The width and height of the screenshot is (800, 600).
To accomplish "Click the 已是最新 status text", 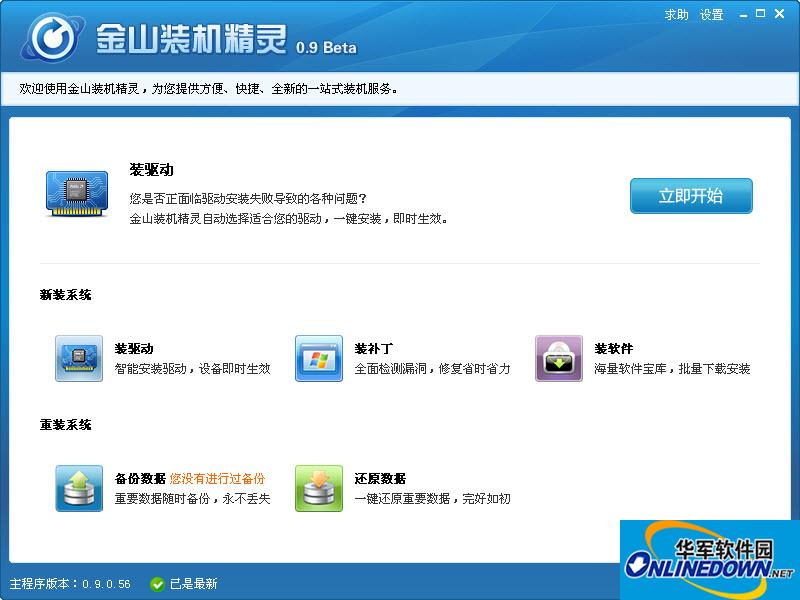I will [x=193, y=584].
